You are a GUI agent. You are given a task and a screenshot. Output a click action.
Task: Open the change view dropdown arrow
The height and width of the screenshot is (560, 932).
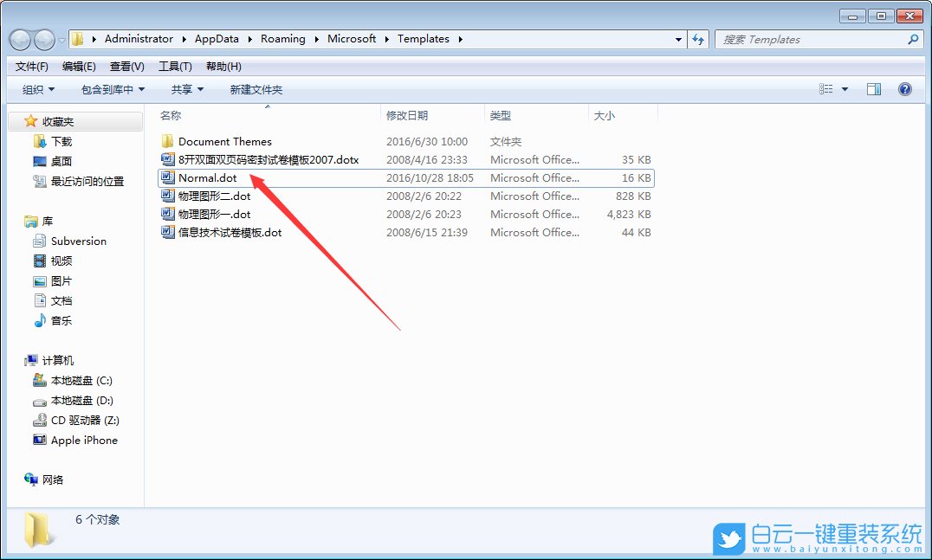[845, 88]
